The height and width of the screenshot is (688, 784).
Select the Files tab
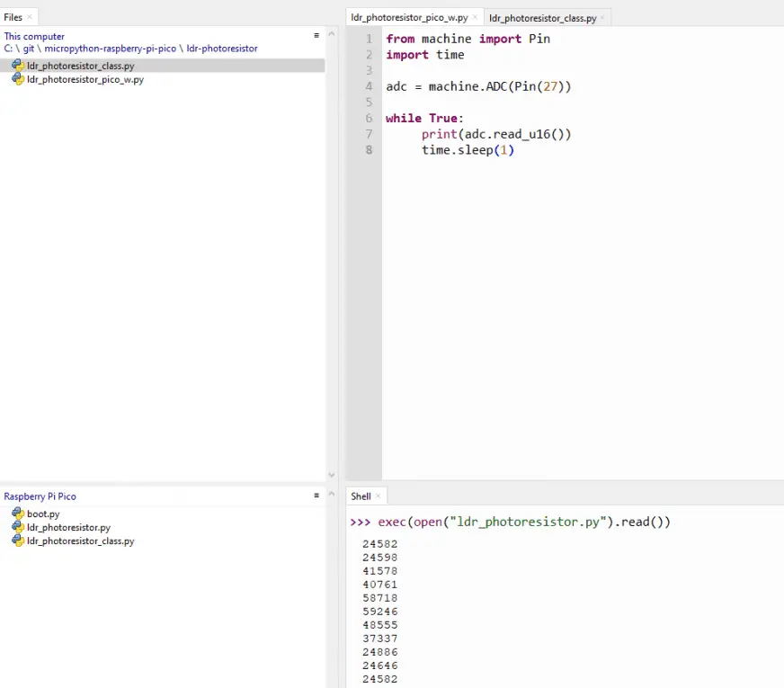(x=13, y=17)
